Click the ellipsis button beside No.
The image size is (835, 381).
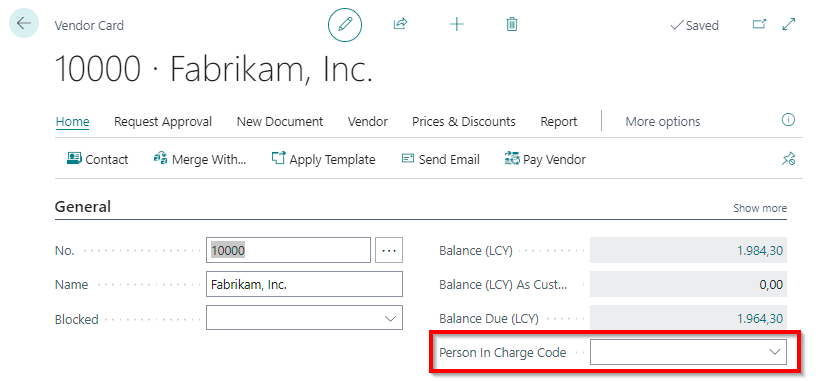pos(389,250)
